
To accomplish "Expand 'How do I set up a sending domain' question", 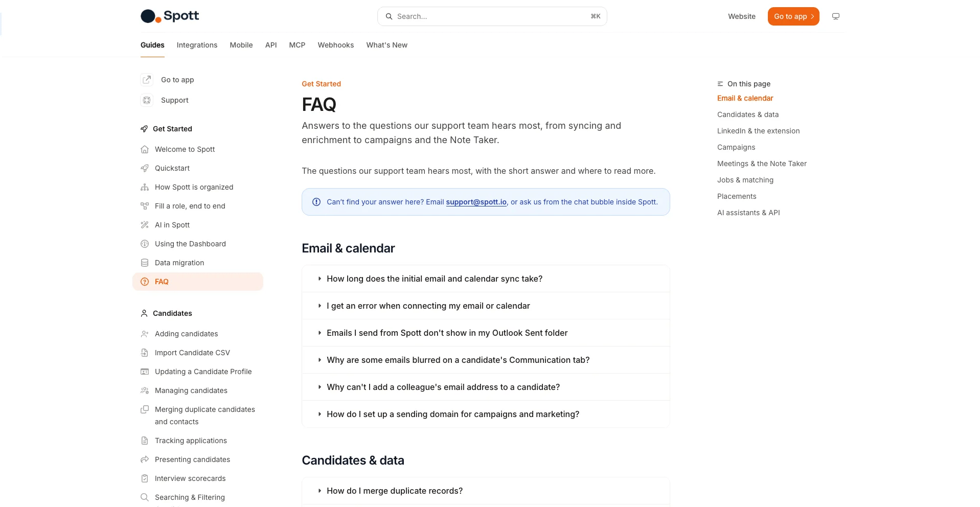I will coord(486,414).
